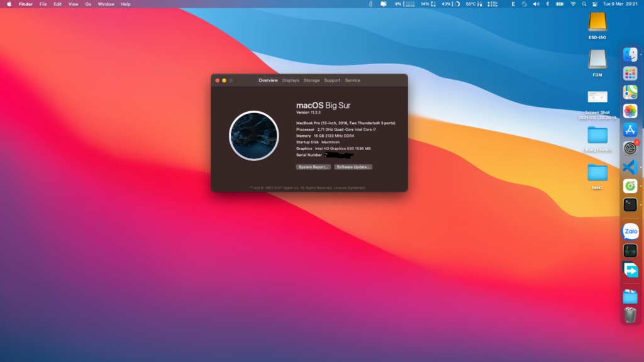
Task: Open Photos app in the Dock
Action: coord(630,111)
